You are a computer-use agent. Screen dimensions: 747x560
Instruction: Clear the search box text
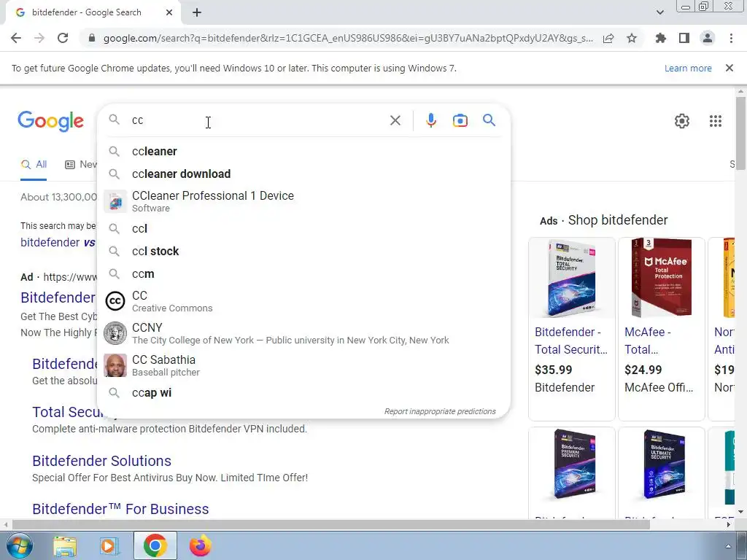pyautogui.click(x=395, y=120)
